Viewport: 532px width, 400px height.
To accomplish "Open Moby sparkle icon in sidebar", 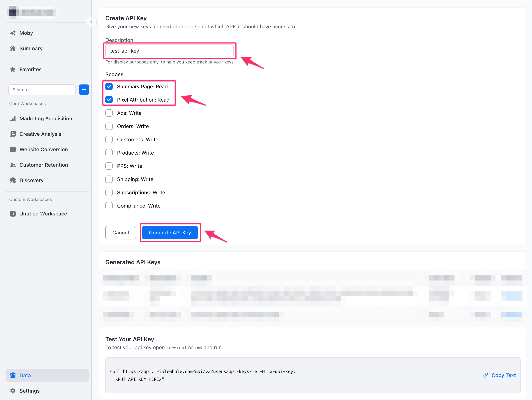I will coord(13,33).
